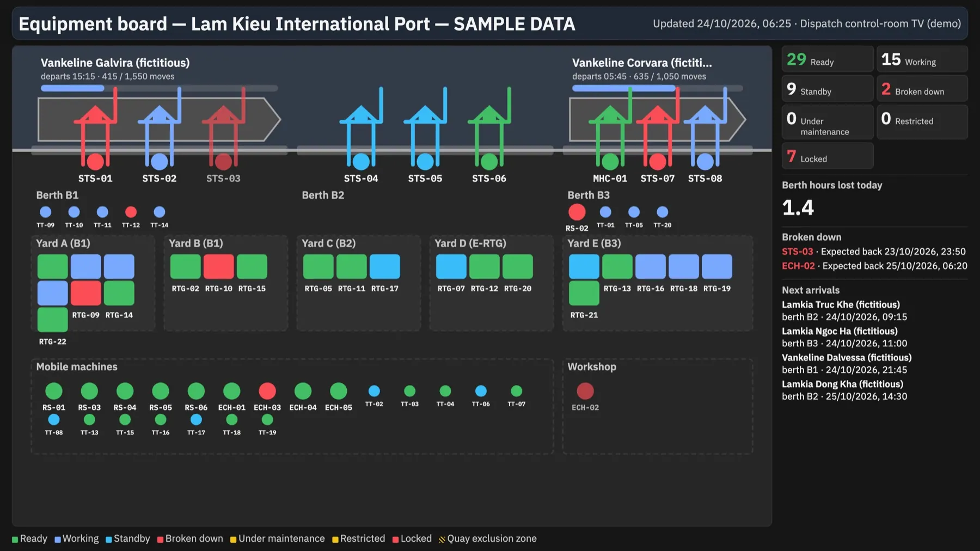The width and height of the screenshot is (980, 551).
Task: Click the 9 Standby status counter
Action: 828,88
